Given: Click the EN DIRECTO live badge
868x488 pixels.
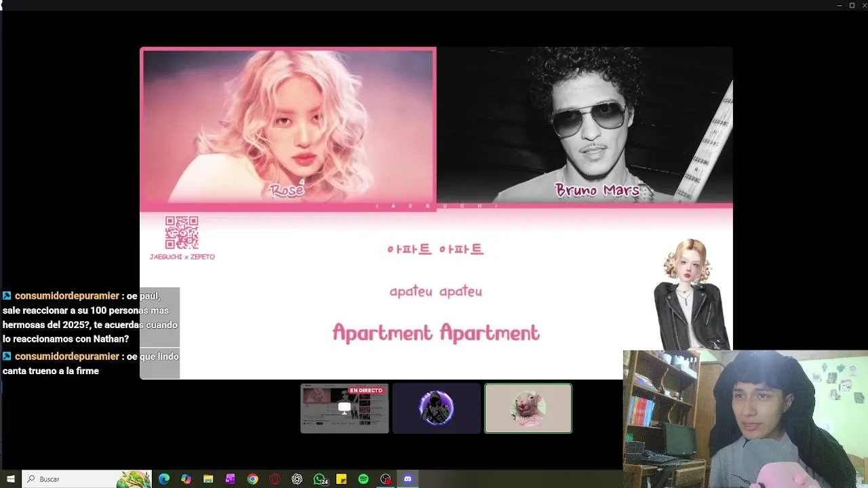Looking at the screenshot, I should tap(366, 390).
